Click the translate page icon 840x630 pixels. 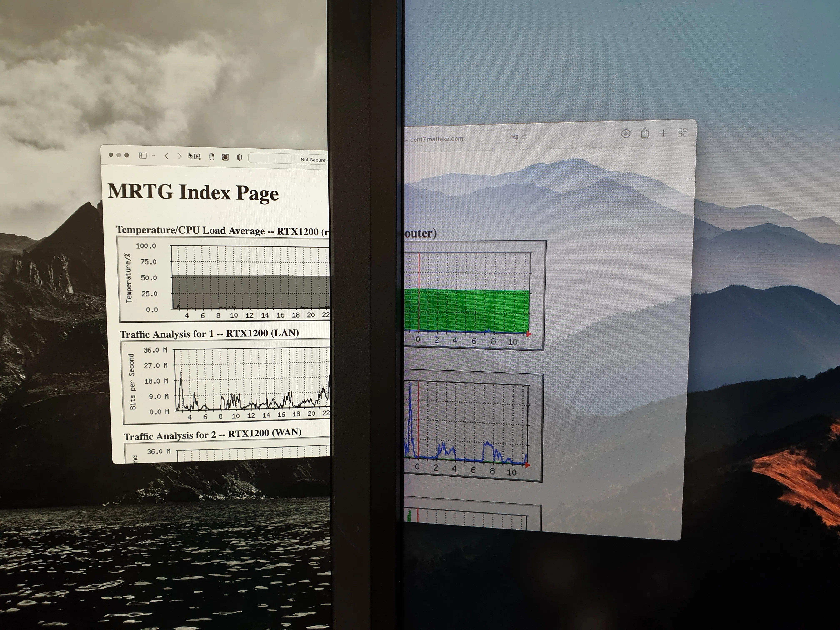coord(514,136)
